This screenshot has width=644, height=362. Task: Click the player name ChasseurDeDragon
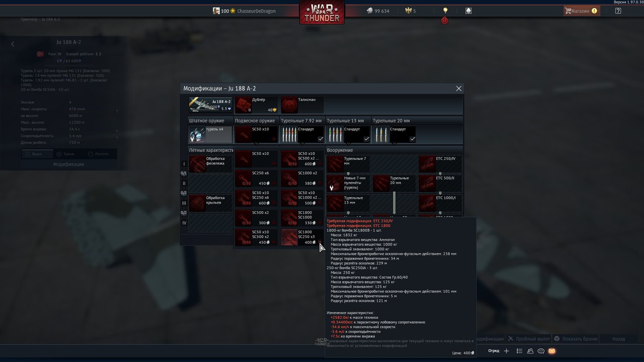(256, 11)
